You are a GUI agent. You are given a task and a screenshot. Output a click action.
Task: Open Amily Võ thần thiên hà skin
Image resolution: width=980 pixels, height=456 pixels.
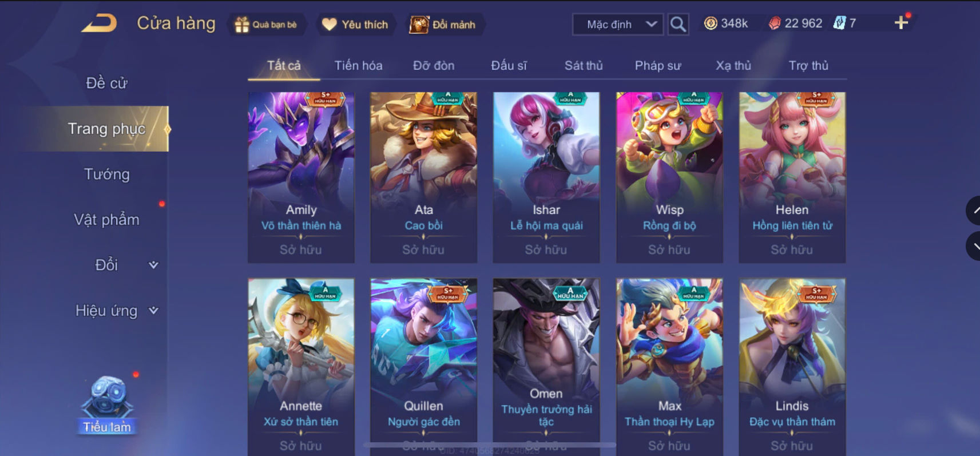point(301,177)
